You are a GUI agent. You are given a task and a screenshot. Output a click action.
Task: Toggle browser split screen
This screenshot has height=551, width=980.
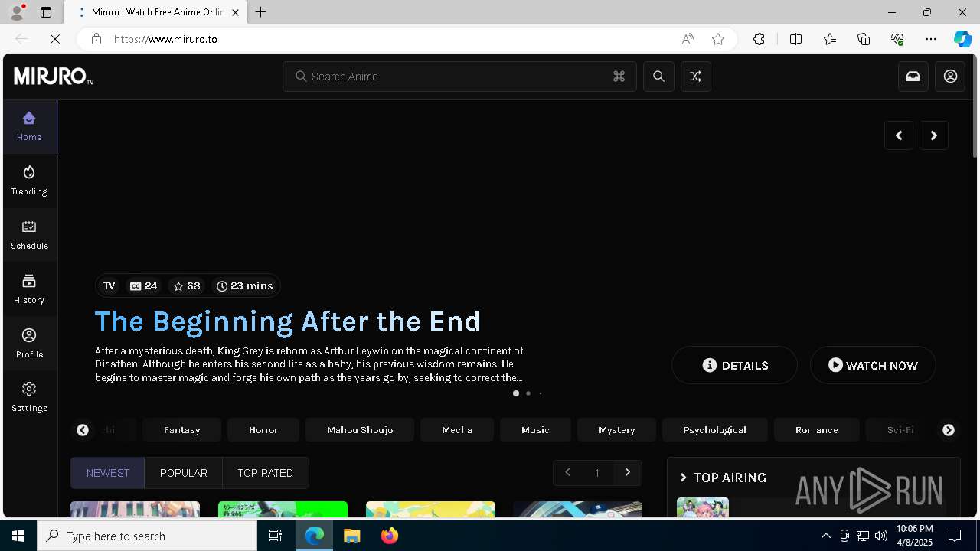pyautogui.click(x=795, y=39)
